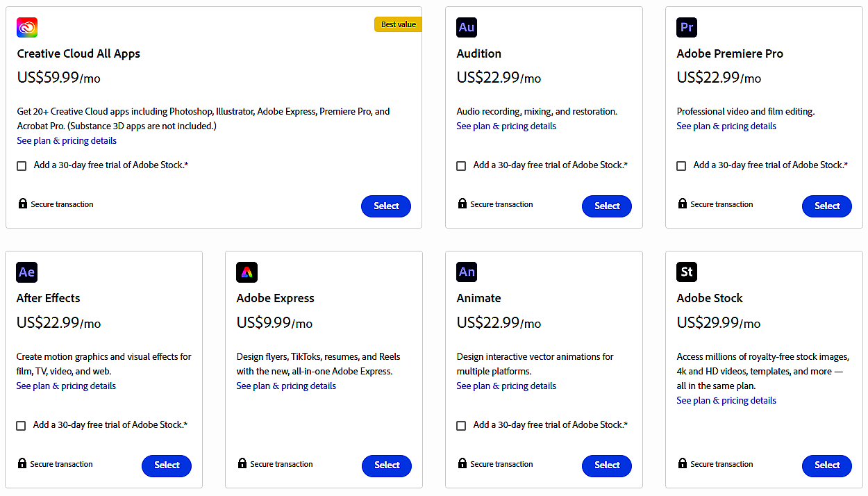Screen dimensions: 868x496
Task: Open After Effects plan & pricing details link
Action: (x=66, y=386)
